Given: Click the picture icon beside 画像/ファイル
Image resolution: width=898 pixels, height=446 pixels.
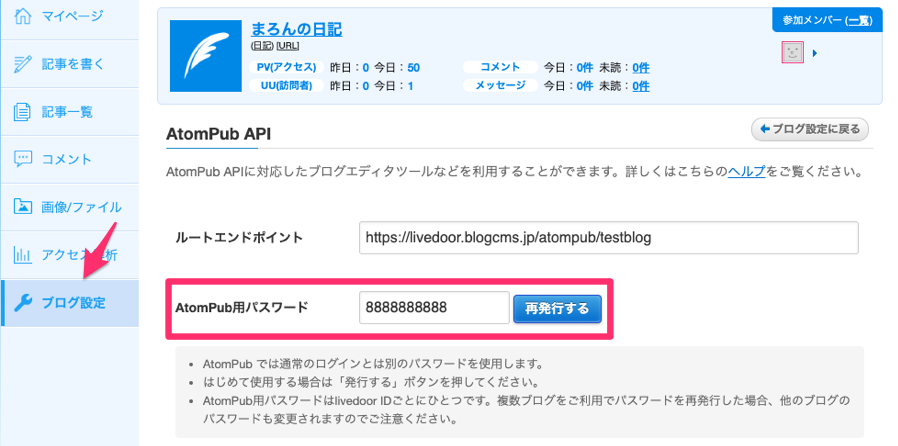Looking at the screenshot, I should (22, 207).
